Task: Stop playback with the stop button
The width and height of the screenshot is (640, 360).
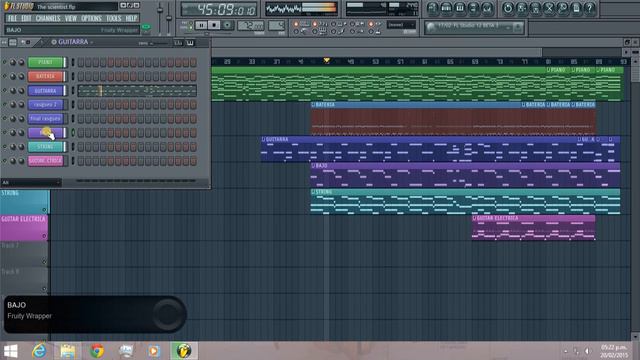Action: point(214,25)
